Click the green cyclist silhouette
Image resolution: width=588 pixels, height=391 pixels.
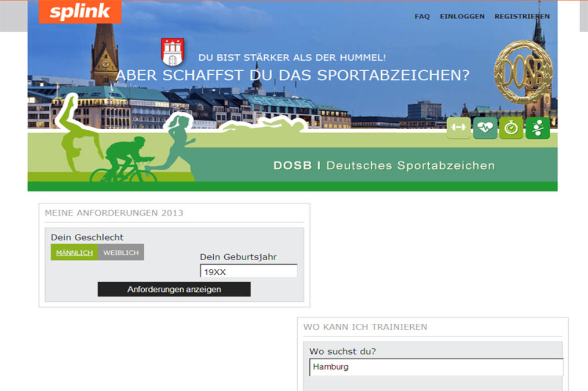click(x=125, y=160)
